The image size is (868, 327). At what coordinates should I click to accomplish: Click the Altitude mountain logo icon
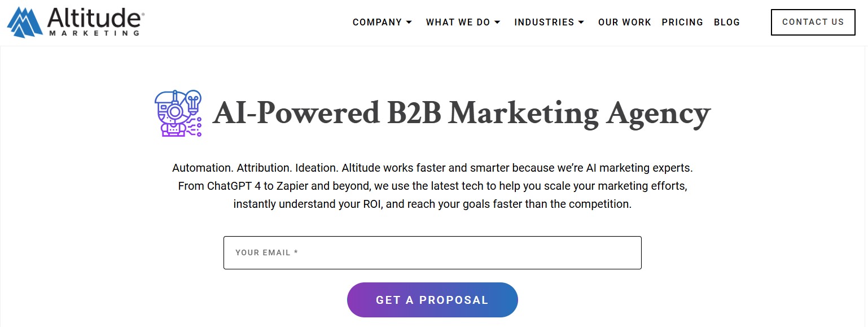coord(24,23)
